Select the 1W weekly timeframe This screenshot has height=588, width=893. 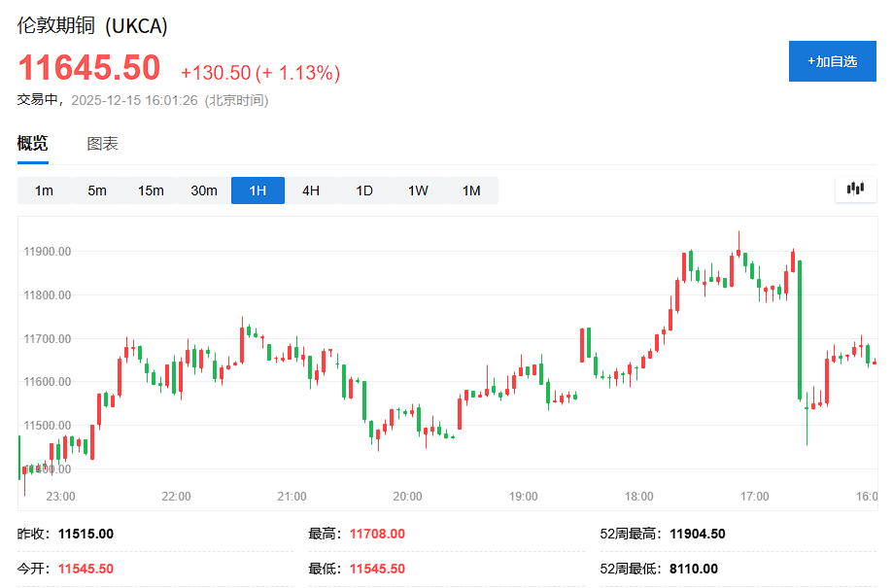click(417, 190)
